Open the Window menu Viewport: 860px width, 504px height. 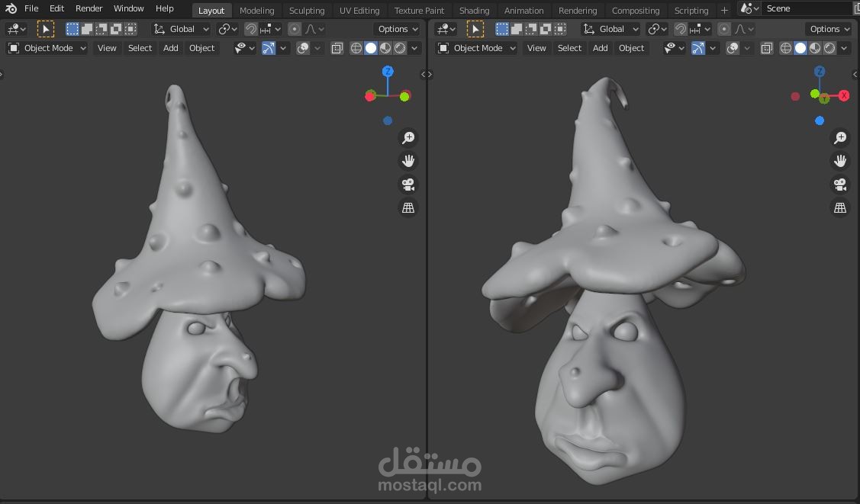[128, 8]
